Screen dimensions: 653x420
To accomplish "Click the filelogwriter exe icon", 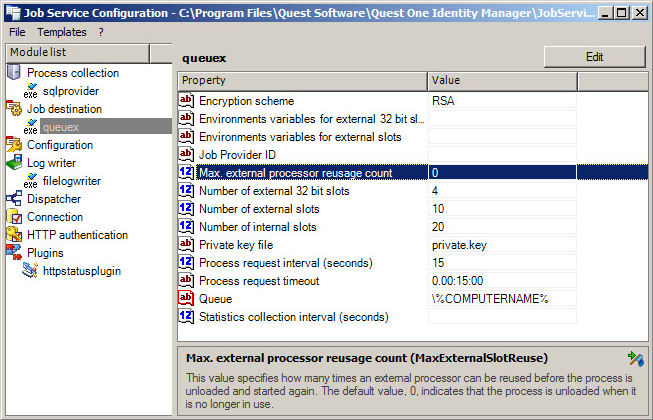I will tap(30, 181).
